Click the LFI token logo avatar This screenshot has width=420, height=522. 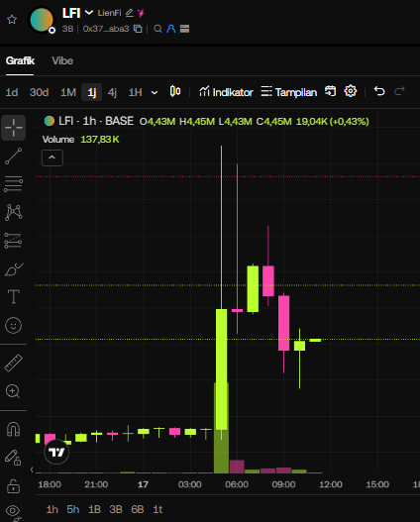42,20
